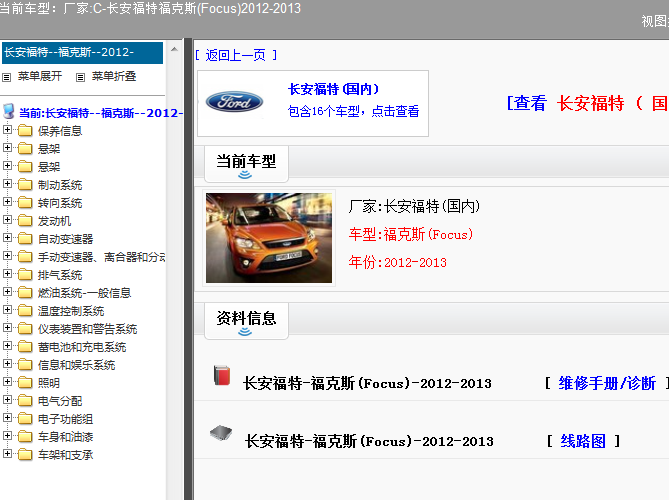669x500 pixels.
Task: Click 长安福特-福克斯(Focus)-2012-2013 wiring diagram row text
Action: pos(369,441)
